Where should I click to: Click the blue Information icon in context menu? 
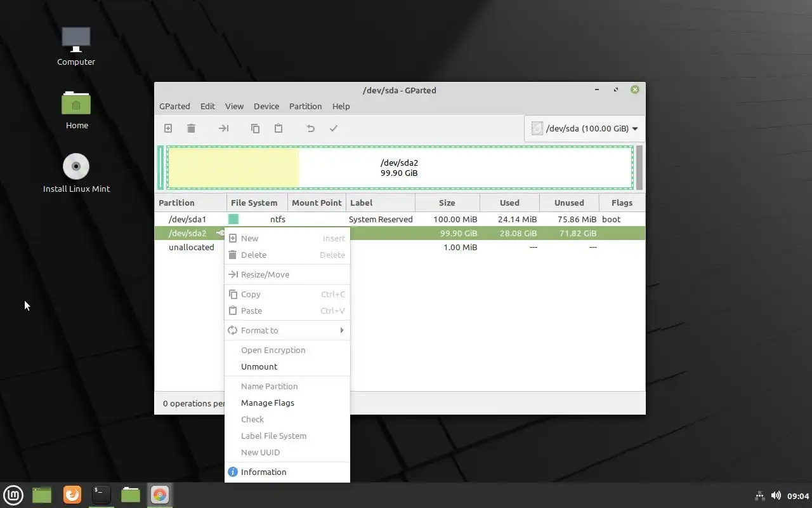tap(233, 472)
